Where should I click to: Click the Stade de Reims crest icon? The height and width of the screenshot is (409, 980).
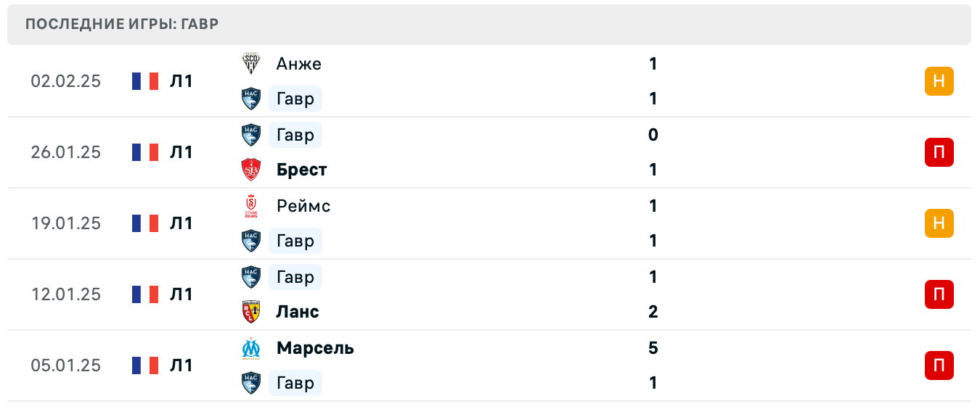click(x=251, y=206)
